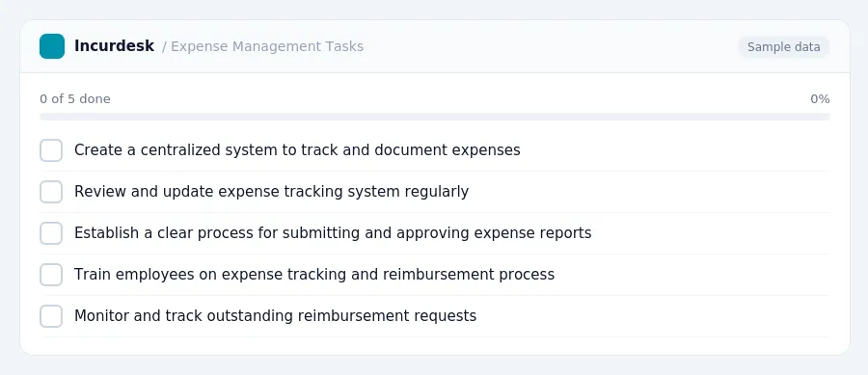Check off 'Monitor and track outstanding' task

pos(51,316)
